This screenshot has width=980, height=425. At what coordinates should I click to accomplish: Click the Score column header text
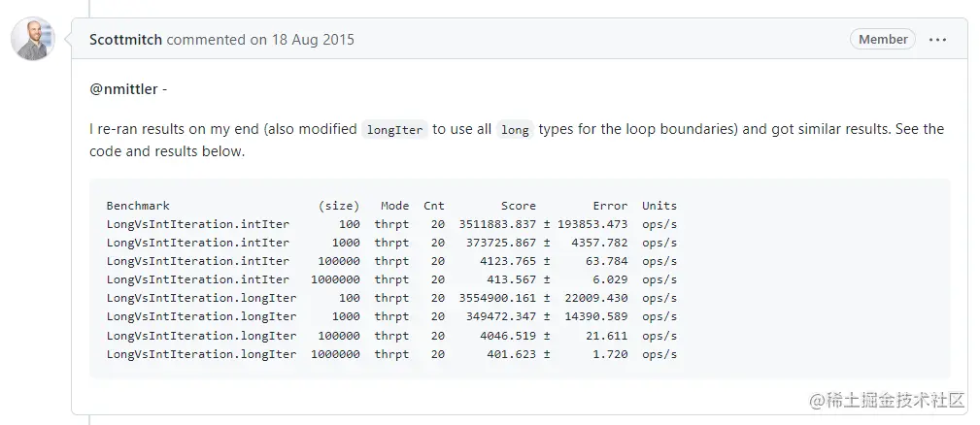[518, 206]
